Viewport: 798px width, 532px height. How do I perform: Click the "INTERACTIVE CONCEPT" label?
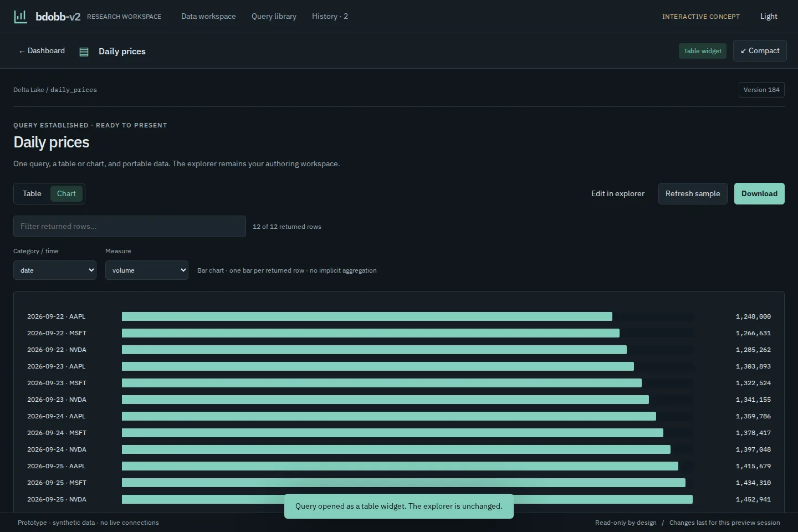(701, 17)
